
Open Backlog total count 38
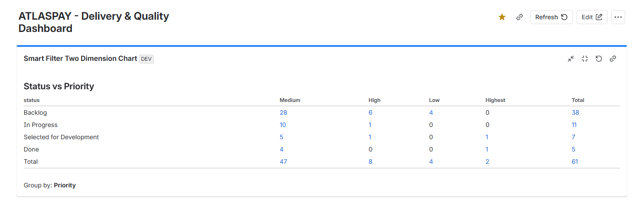(575, 113)
